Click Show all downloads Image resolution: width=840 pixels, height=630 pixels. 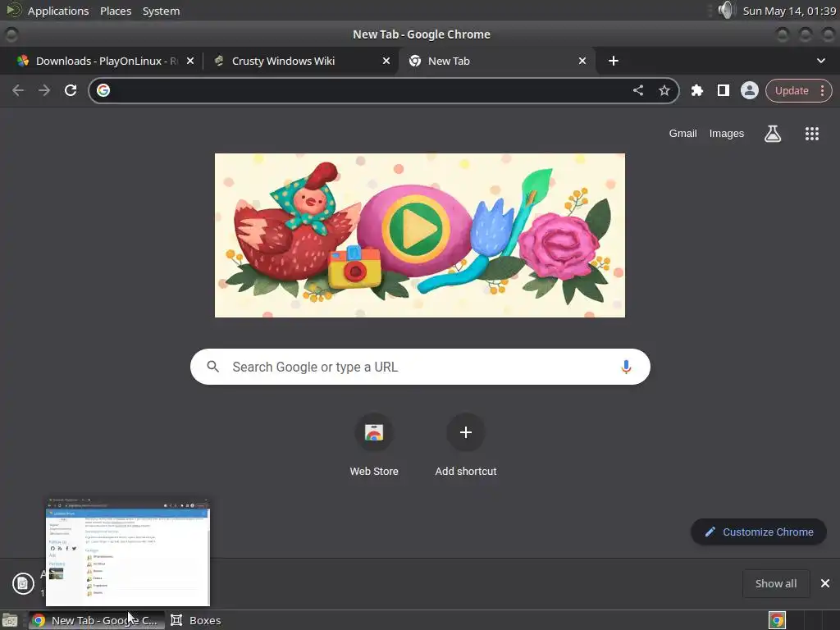pyautogui.click(x=776, y=583)
